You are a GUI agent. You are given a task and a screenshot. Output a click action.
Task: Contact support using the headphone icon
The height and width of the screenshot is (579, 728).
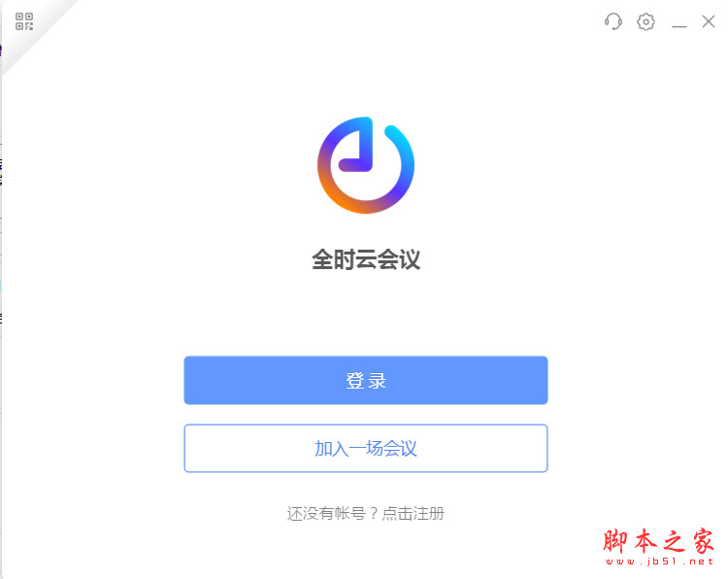[x=612, y=21]
